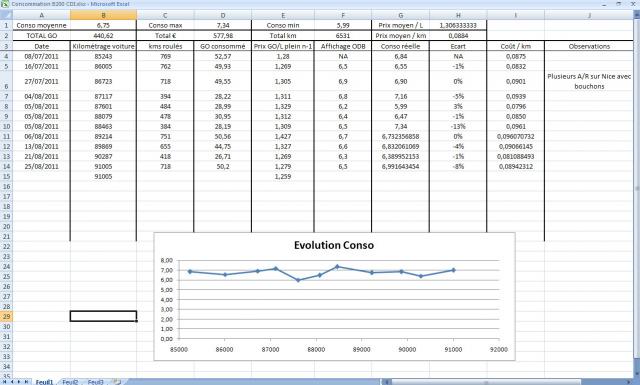Select column H header
Image resolution: width=640 pixels, height=385 pixels.
coord(458,15)
